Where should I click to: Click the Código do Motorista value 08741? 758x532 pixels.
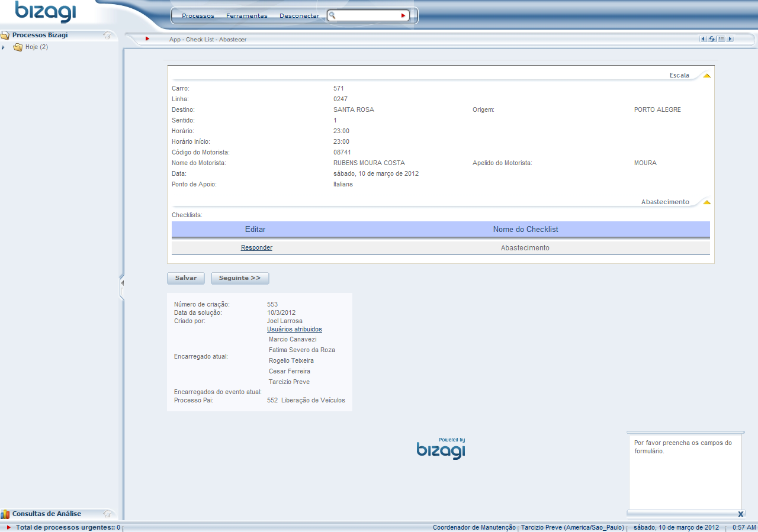click(x=342, y=152)
